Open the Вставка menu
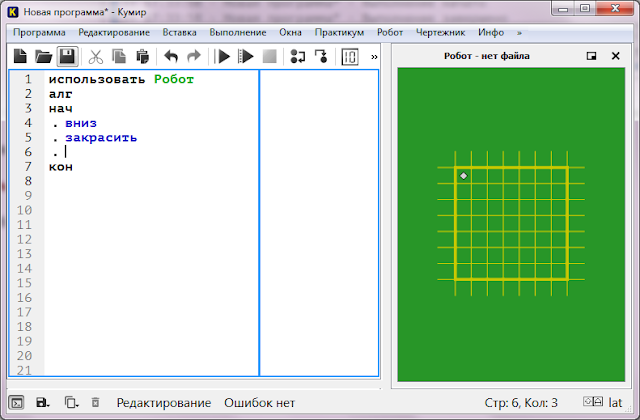The width and height of the screenshot is (640, 420). [179, 32]
